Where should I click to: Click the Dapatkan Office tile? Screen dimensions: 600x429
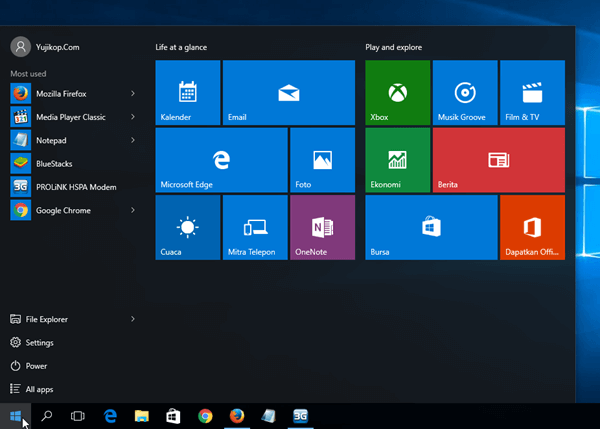[x=532, y=227]
